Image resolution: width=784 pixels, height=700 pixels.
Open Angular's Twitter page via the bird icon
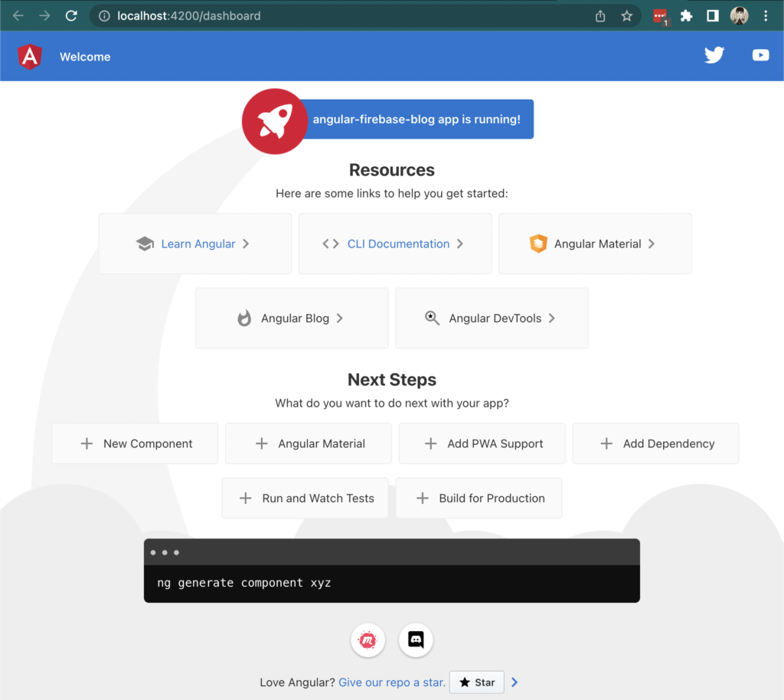(x=714, y=54)
